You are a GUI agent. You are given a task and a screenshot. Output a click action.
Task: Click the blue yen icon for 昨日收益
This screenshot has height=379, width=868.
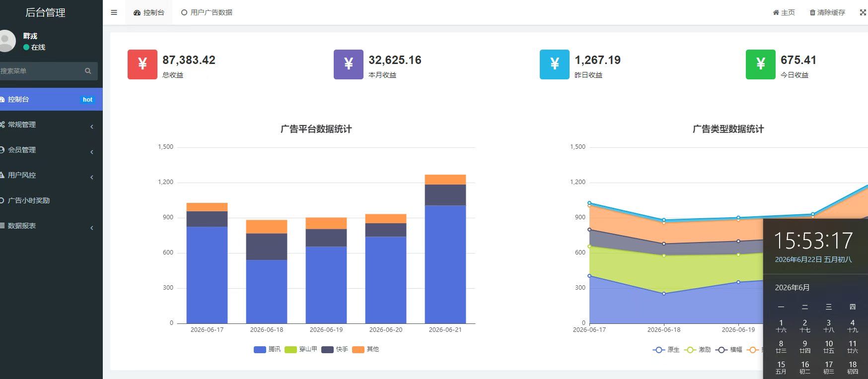tap(555, 64)
